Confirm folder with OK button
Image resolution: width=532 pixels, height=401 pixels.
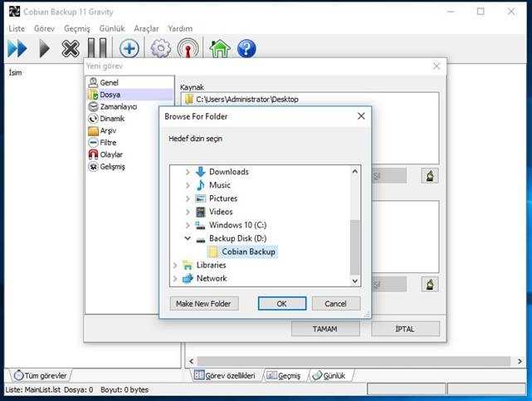[282, 303]
